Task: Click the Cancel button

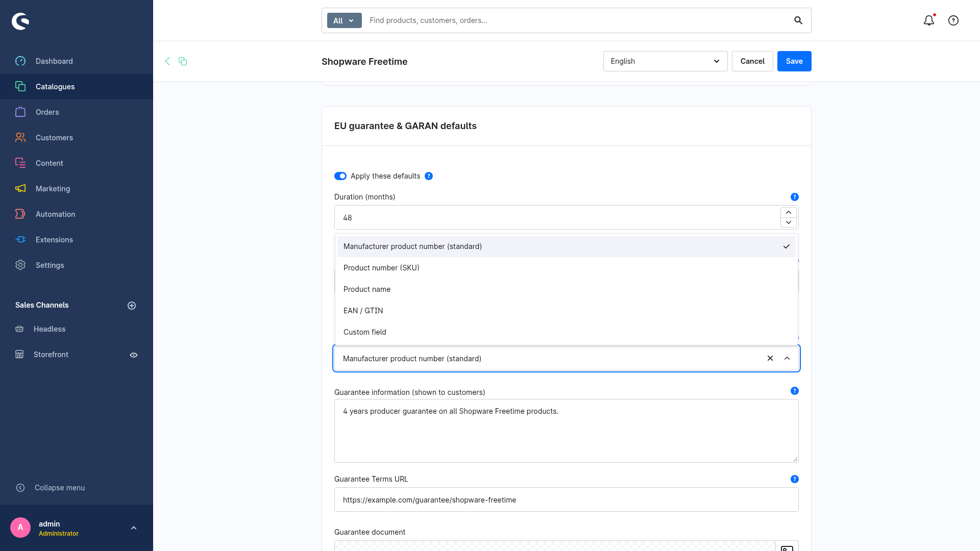Action: point(752,61)
